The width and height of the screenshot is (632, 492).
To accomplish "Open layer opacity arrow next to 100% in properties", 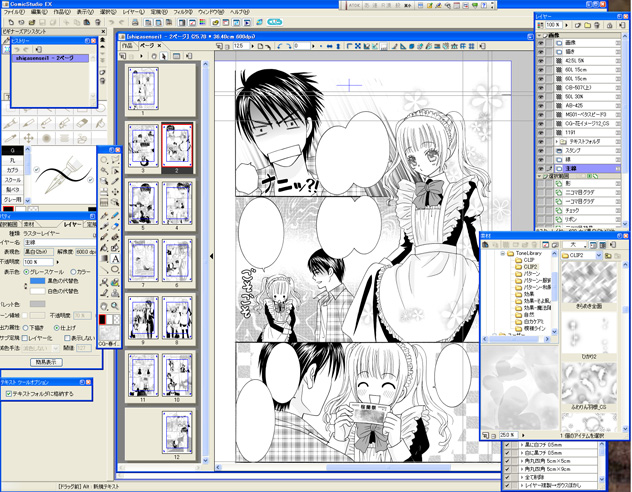I will click(x=58, y=262).
